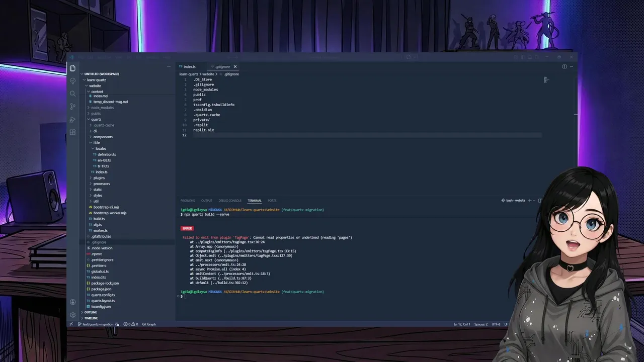The height and width of the screenshot is (362, 644).
Task: Open the Testing view in activity bar
Action: [73, 81]
